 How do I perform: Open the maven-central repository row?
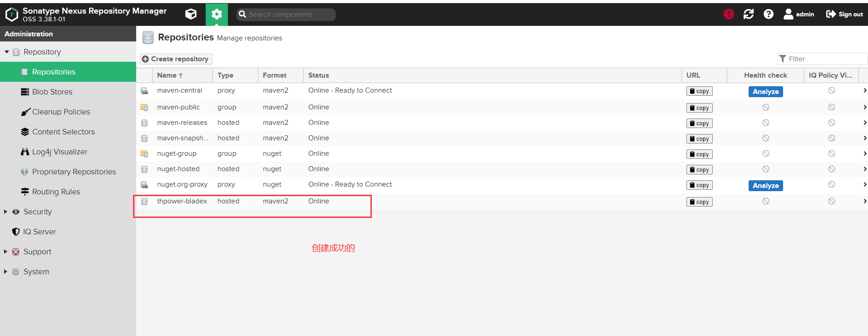pos(502,91)
